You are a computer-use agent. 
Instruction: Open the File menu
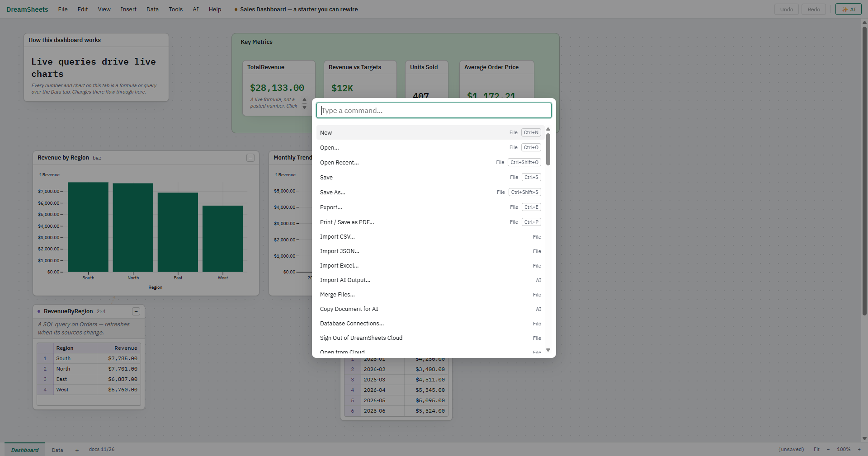pyautogui.click(x=63, y=9)
